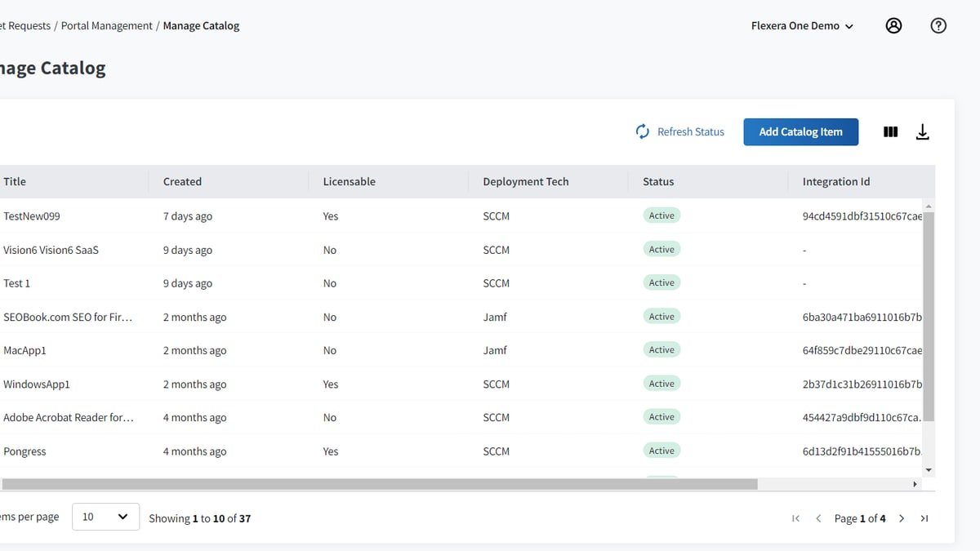Click integration id 6ba30a471ba6911016b7b
Viewport: 980px width, 551px height.
point(862,317)
